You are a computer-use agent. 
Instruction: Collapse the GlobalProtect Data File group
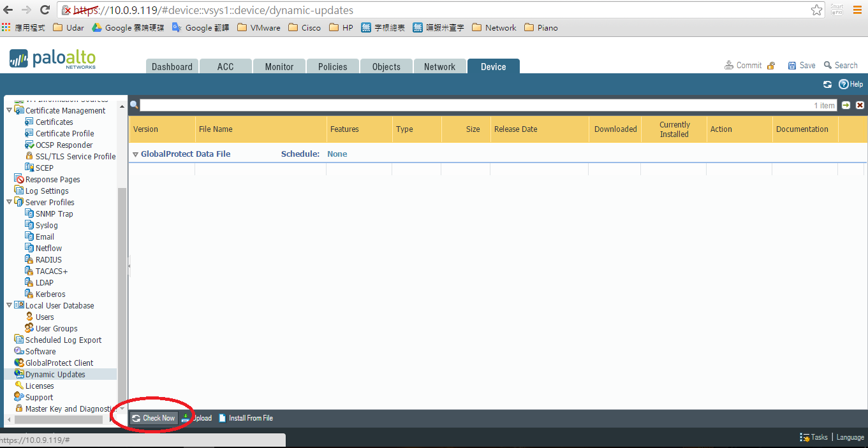click(135, 154)
